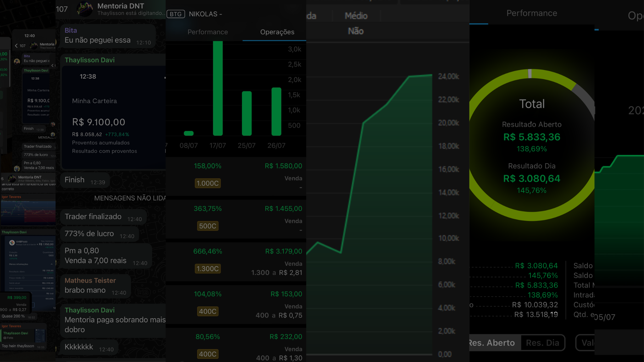This screenshot has width=644, height=362.
Task: Open the Minha Carteira screenshot in large chat
Action: point(114,117)
